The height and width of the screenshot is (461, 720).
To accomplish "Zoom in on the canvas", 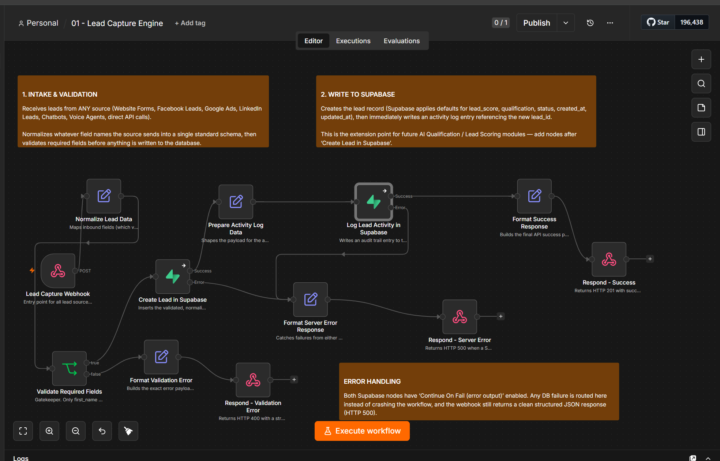I will tap(49, 431).
